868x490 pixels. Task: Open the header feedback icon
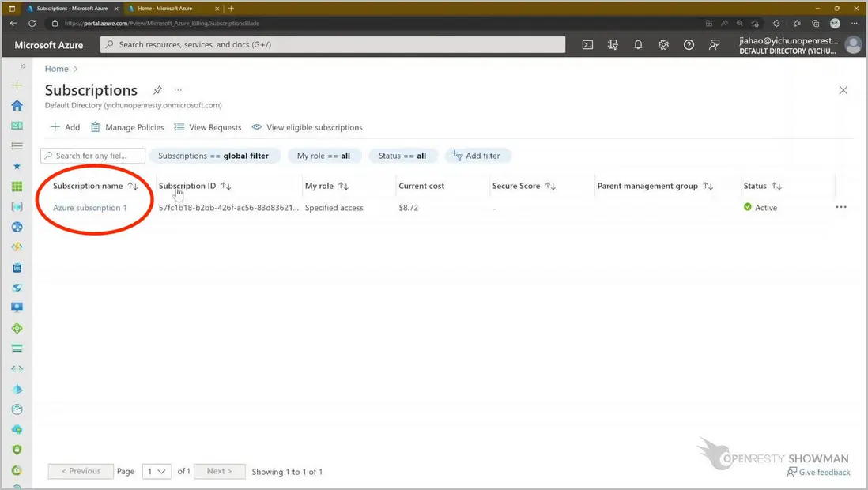(714, 45)
